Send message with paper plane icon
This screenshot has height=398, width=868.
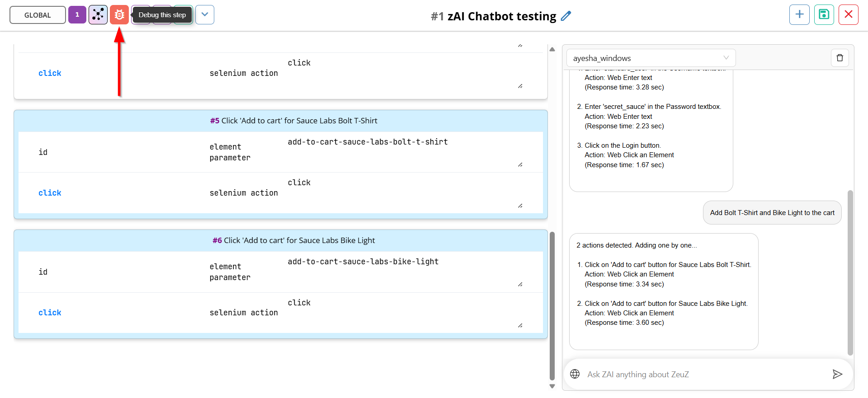pos(837,374)
